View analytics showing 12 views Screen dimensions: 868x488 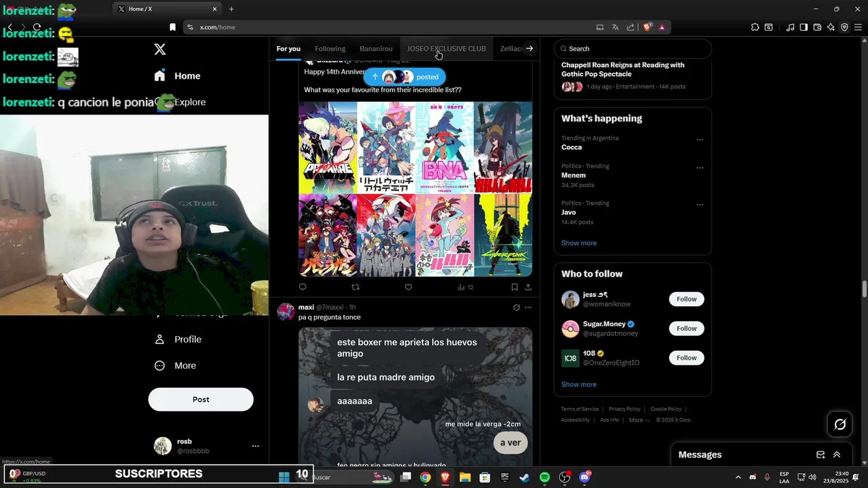coord(465,287)
